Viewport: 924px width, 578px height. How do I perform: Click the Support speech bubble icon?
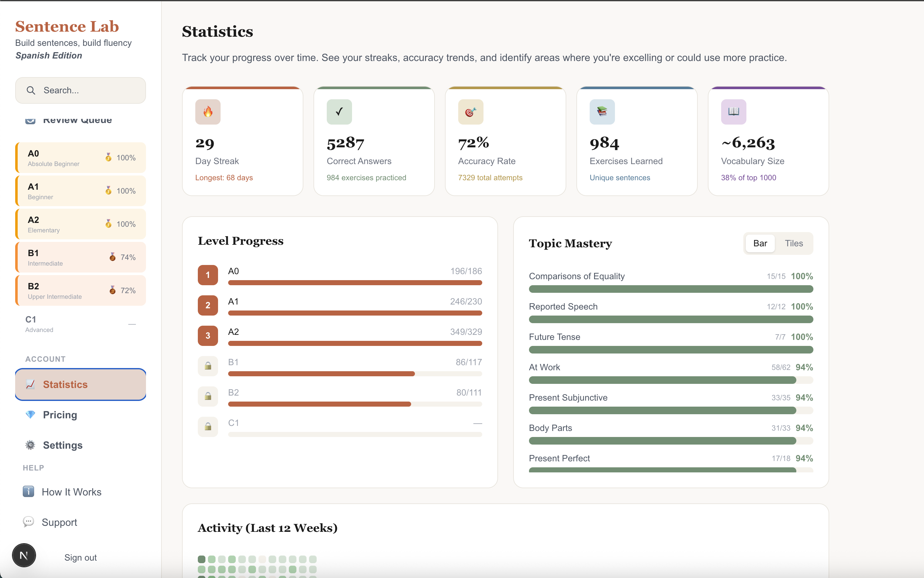(28, 522)
